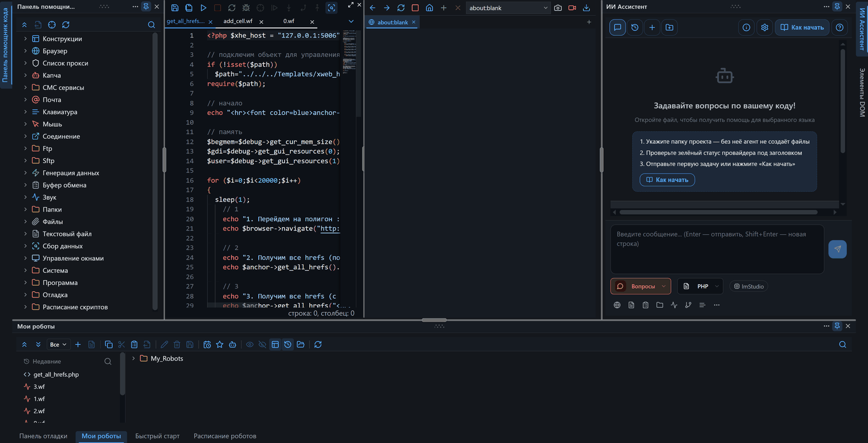Run the script with the play icon
This screenshot has height=443, width=868.
tap(203, 8)
